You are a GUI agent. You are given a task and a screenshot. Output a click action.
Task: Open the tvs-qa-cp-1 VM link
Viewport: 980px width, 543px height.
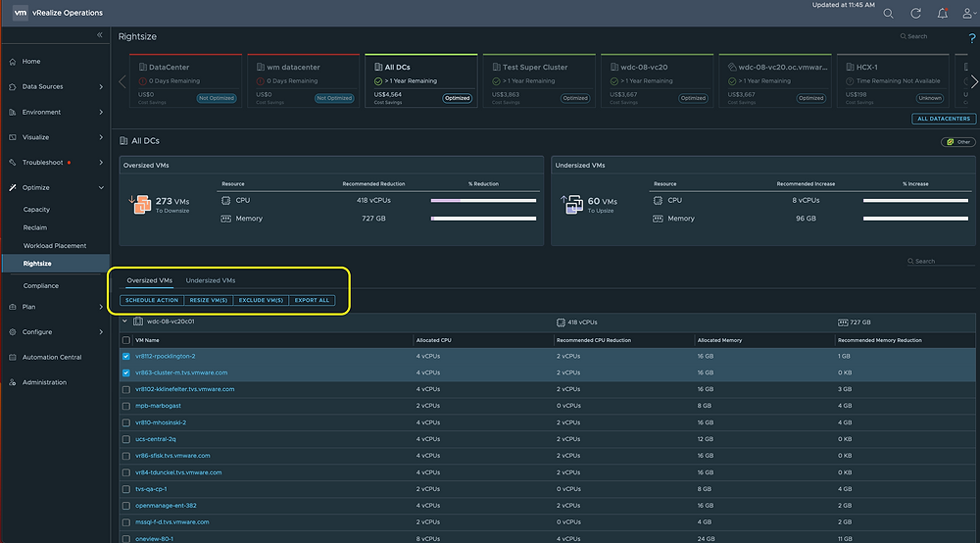coord(151,489)
